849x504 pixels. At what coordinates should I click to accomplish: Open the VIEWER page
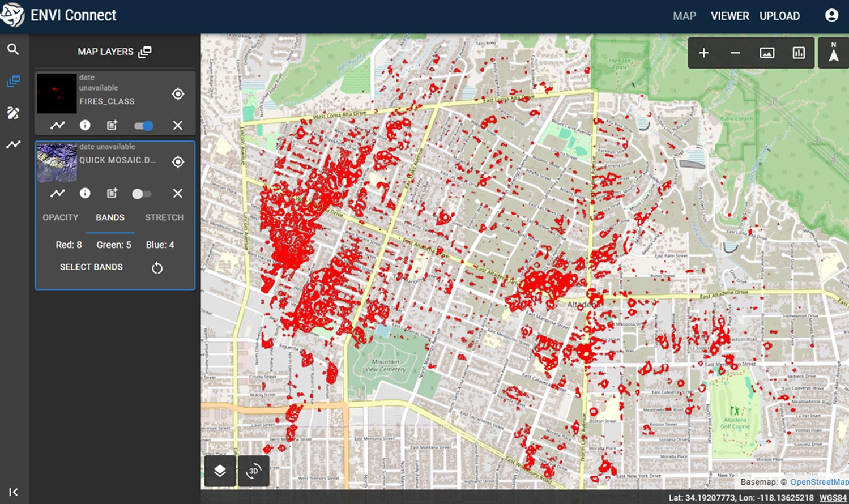pos(729,16)
